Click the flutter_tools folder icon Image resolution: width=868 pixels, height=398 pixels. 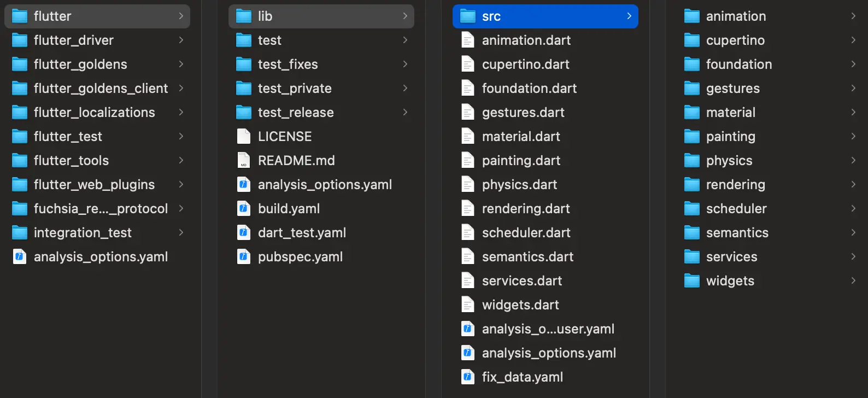click(20, 161)
